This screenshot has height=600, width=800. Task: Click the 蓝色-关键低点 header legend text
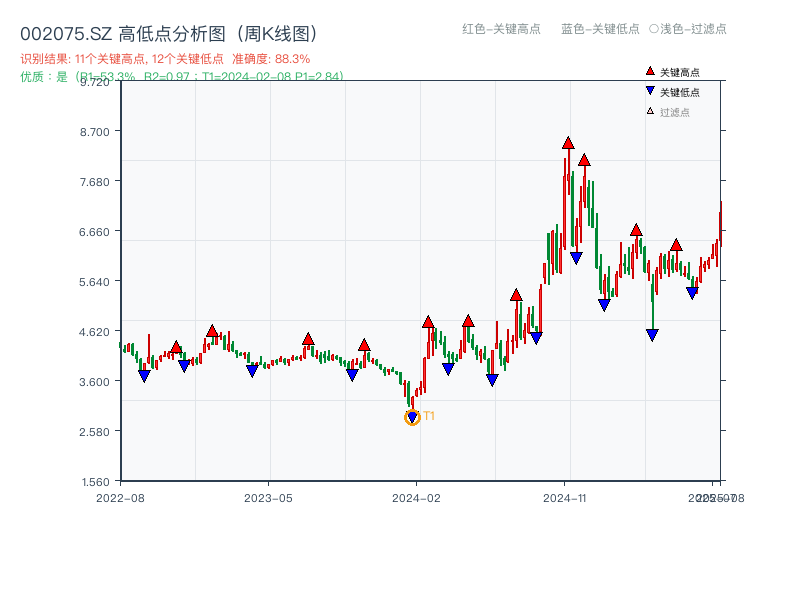coord(600,29)
